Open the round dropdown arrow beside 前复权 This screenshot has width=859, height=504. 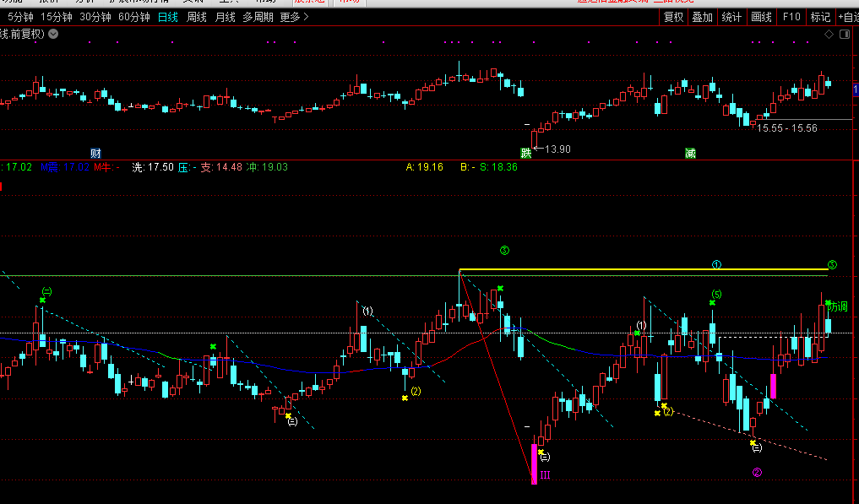(x=54, y=34)
